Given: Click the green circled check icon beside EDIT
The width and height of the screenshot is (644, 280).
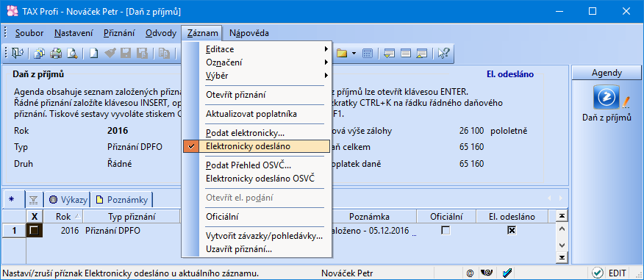Looking at the screenshot, I should click(598, 273).
